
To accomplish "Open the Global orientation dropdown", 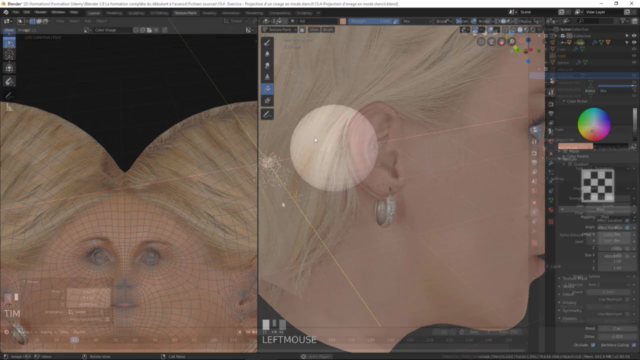I will click(236, 21).
